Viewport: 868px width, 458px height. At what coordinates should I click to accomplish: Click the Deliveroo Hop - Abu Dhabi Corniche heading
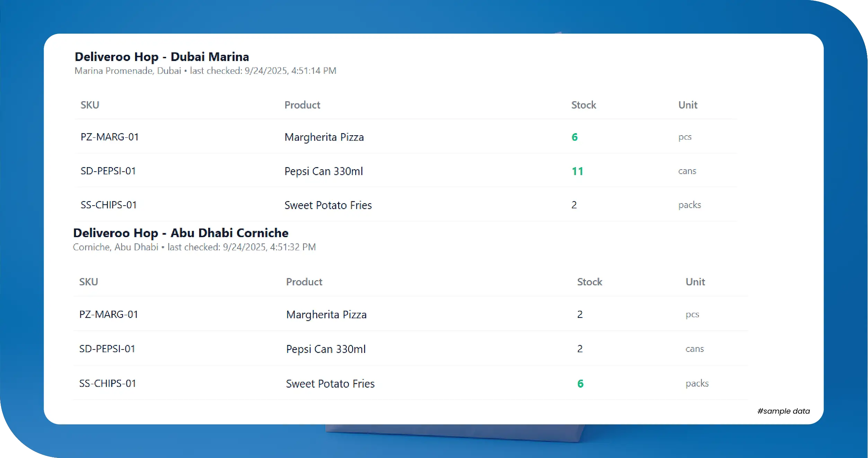coord(180,233)
